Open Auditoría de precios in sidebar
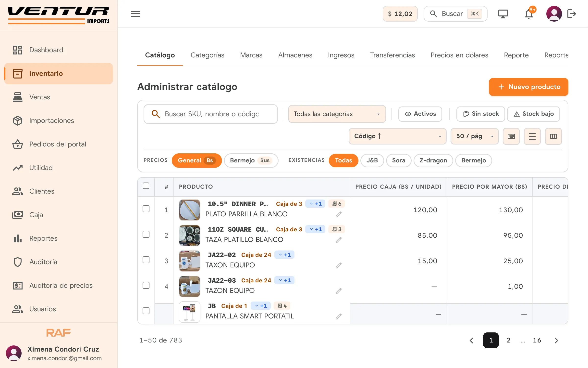This screenshot has width=588, height=368. pyautogui.click(x=59, y=286)
